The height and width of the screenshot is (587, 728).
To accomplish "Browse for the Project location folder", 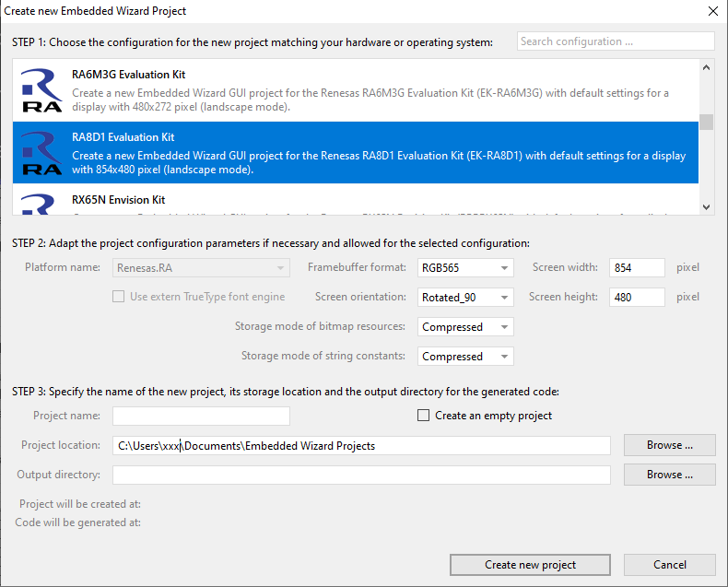I will (669, 445).
